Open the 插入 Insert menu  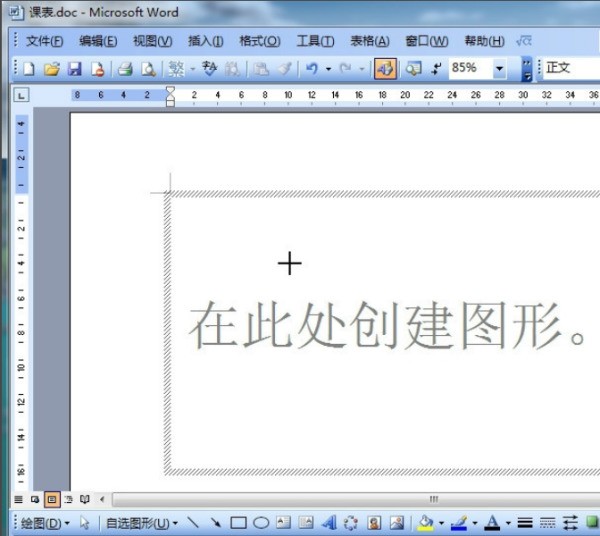click(x=206, y=41)
